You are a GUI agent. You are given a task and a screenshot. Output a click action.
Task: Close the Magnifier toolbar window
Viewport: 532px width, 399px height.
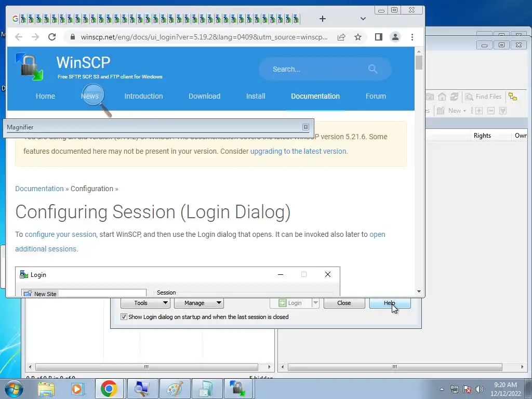pyautogui.click(x=305, y=127)
